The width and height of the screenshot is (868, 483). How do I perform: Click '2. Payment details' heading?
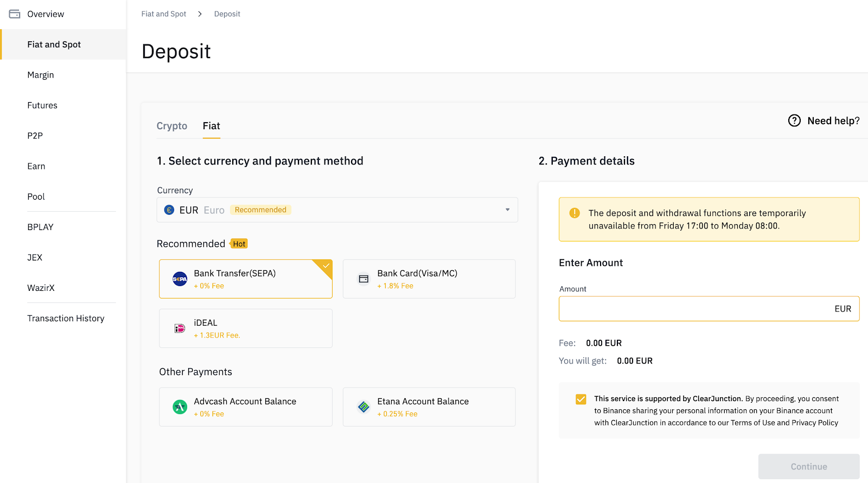point(586,161)
